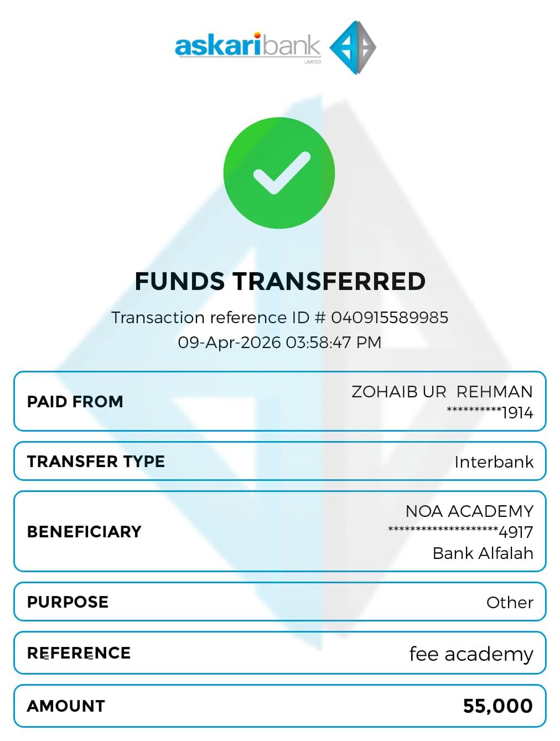The width and height of the screenshot is (560, 741).
Task: Select the transaction reference ID 040915589985
Action: 390,318
